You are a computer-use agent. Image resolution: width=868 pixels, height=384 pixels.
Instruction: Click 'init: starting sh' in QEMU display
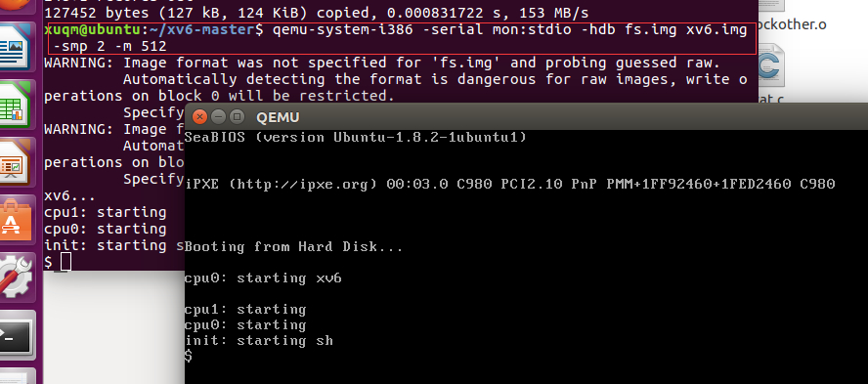(x=258, y=340)
